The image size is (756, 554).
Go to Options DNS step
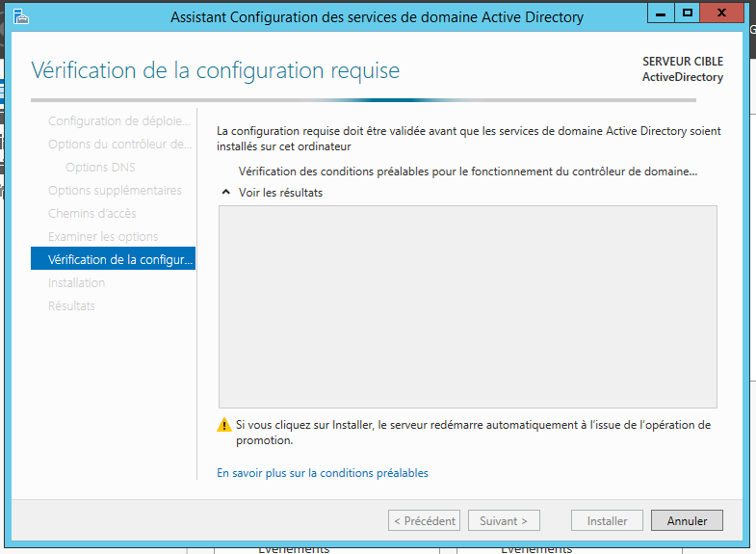tap(100, 168)
